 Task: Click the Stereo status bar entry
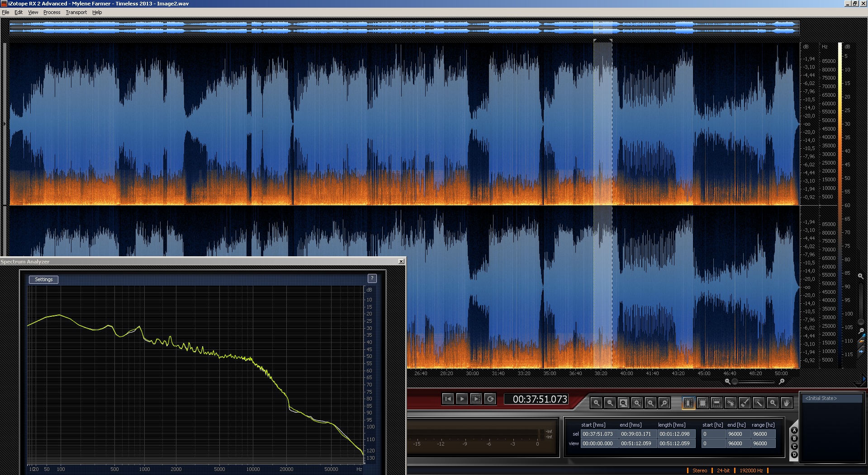coord(699,470)
